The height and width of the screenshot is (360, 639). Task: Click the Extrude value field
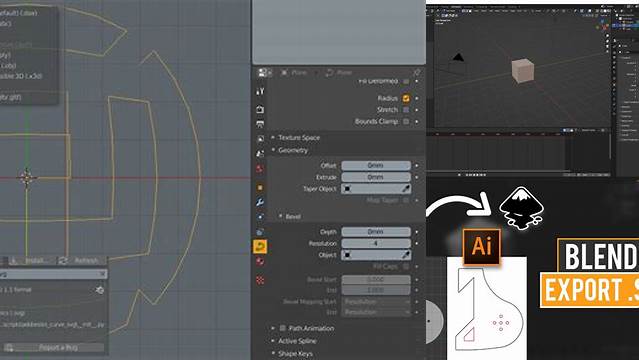pyautogui.click(x=376, y=177)
